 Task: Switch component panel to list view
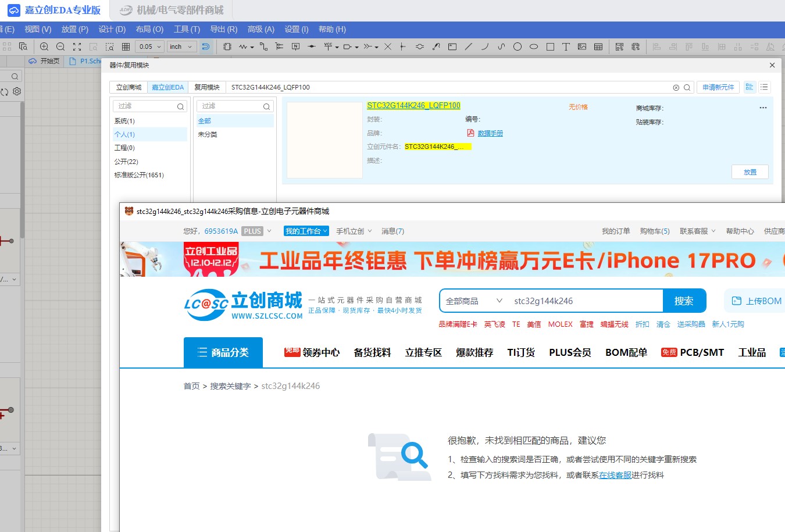pos(764,87)
